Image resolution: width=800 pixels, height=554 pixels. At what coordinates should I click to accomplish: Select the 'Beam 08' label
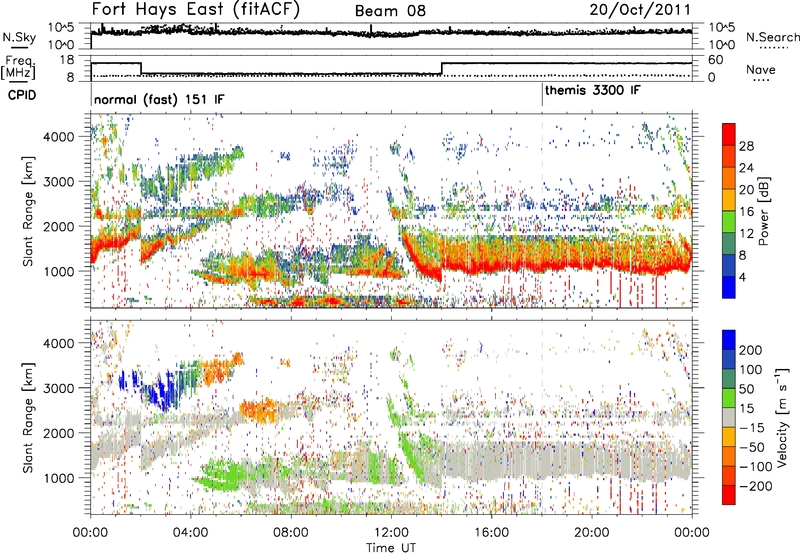tap(390, 11)
